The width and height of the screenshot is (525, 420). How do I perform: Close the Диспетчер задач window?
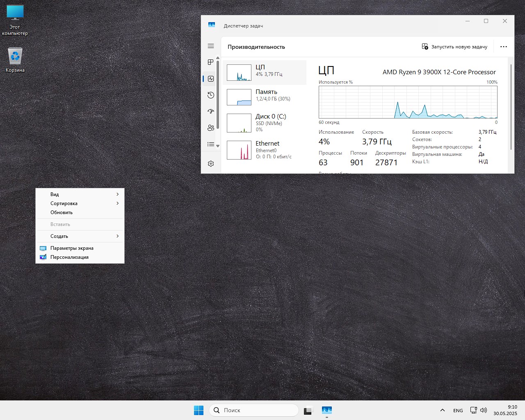pyautogui.click(x=505, y=21)
